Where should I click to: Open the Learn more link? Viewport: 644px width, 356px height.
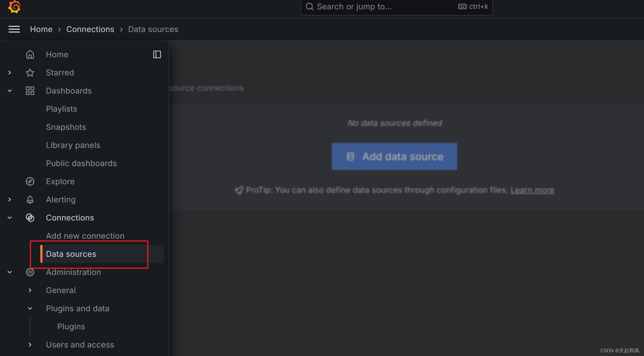pyautogui.click(x=532, y=190)
